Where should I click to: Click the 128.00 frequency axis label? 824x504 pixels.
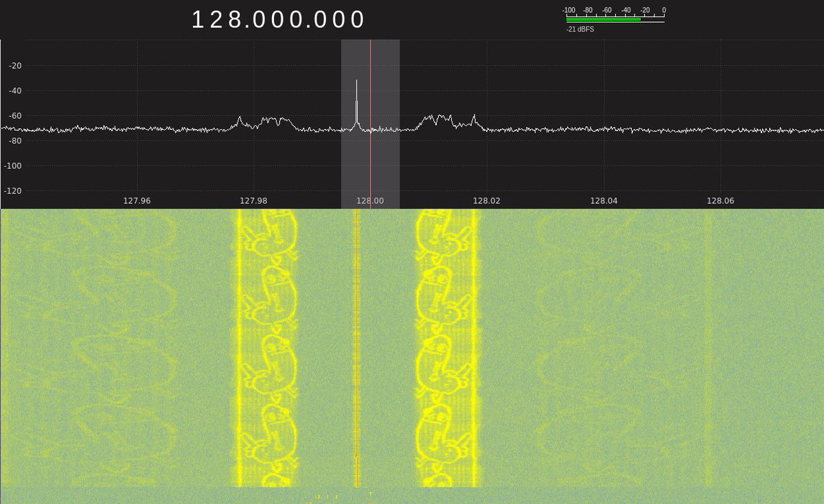coord(370,201)
